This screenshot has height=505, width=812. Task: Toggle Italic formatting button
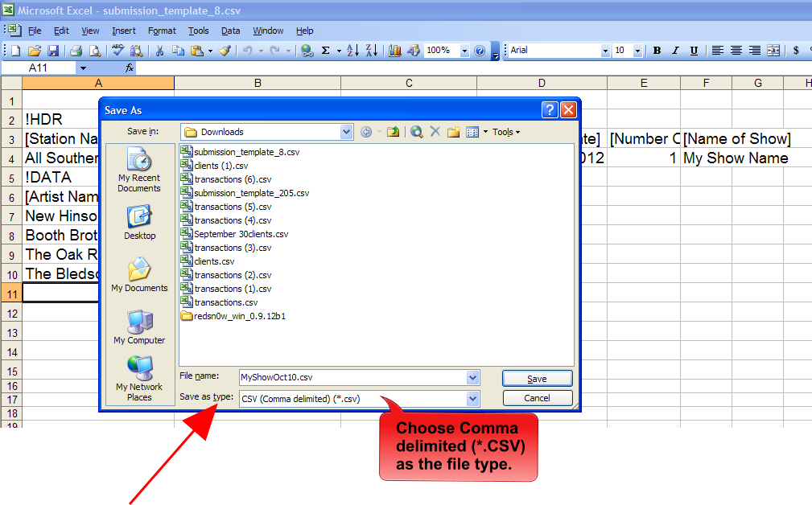click(675, 51)
